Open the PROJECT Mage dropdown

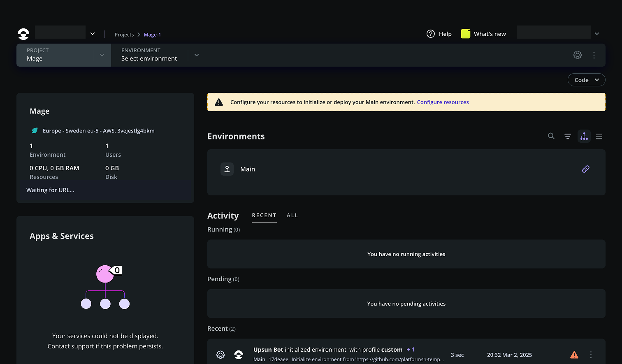[x=64, y=55]
